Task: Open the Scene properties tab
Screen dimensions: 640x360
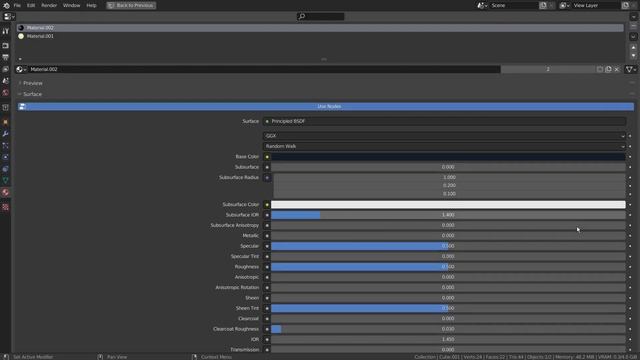Action: 5,81
